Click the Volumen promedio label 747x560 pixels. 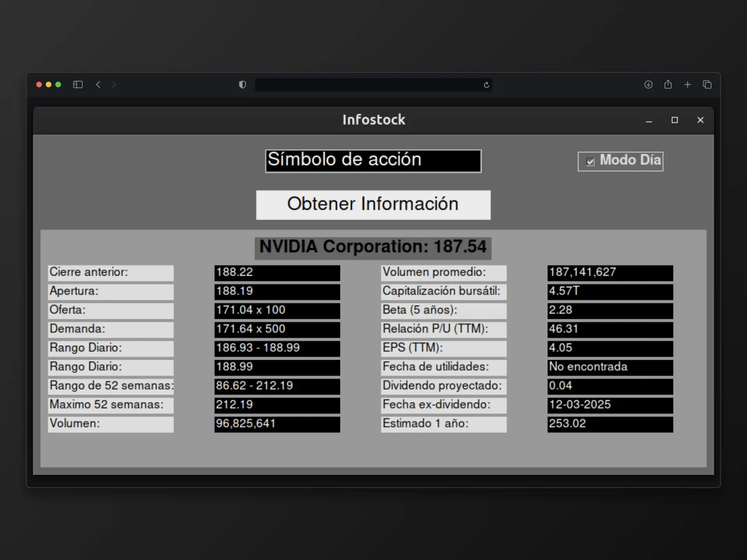coord(444,273)
